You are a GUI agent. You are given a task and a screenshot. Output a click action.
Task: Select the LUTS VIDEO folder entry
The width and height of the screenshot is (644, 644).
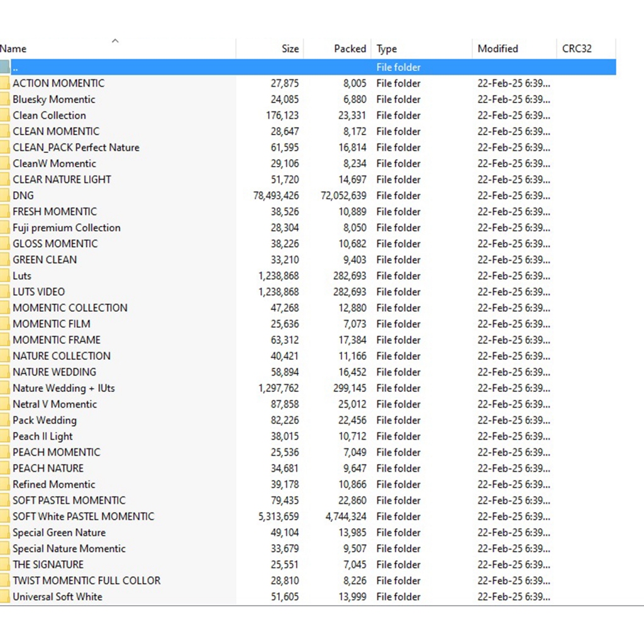tap(38, 292)
